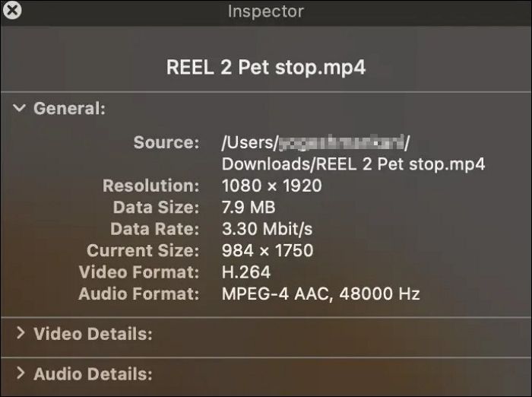Expand the Video Details chevron
This screenshot has width=532, height=397.
tap(20, 333)
